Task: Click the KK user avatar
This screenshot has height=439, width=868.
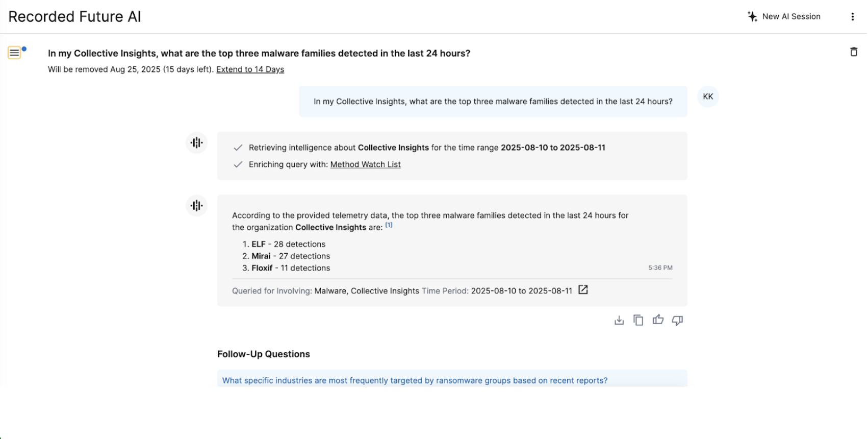Action: 708,96
